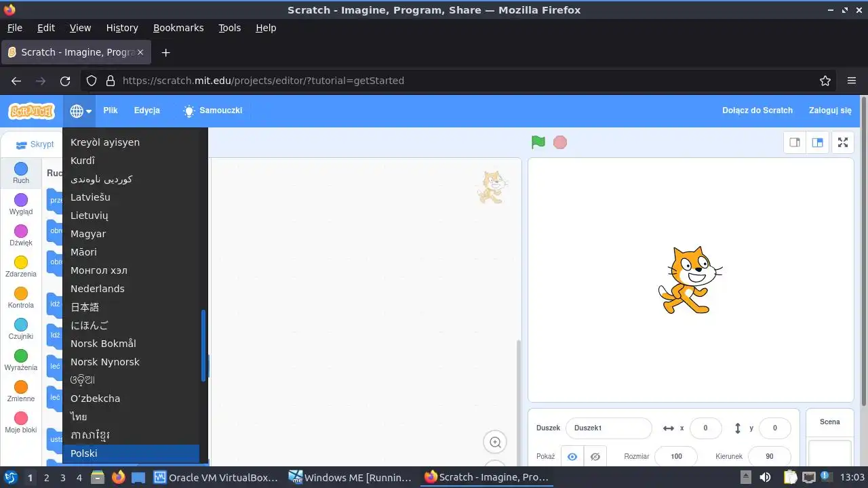The height and width of the screenshot is (488, 868).
Task: Select the Zdarzenia blocks category
Action: (x=21, y=267)
